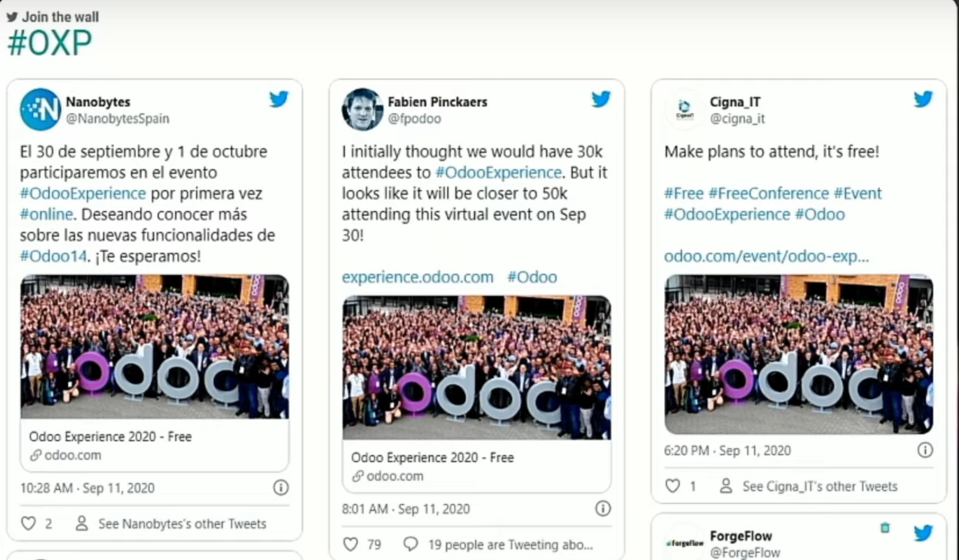Screen dimensions: 959x560
Task: Like the Cigna_IT tweet with heart icon
Action: point(672,486)
